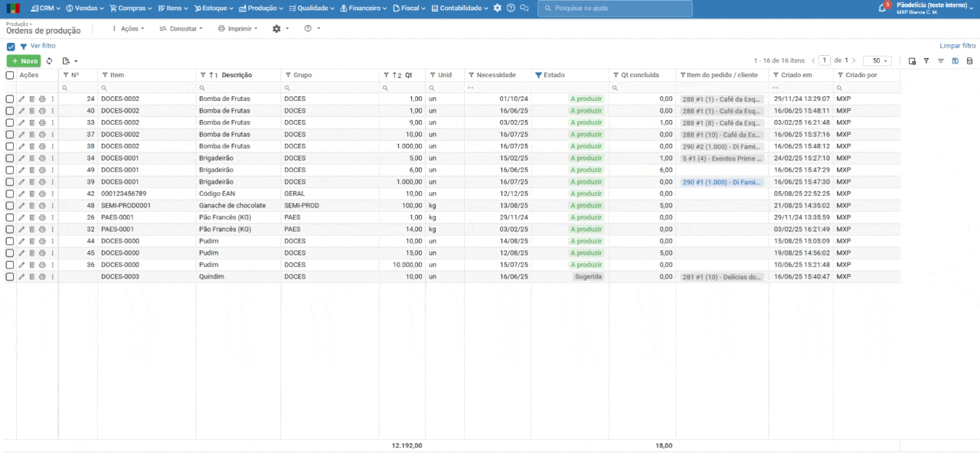
Task: Uncheck the Ver filtro checkbox
Action: point(11,47)
